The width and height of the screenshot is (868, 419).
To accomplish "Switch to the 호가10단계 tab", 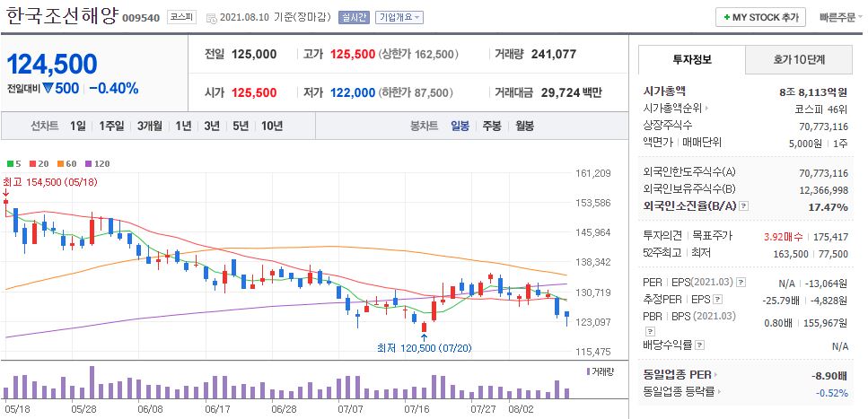I will point(799,60).
